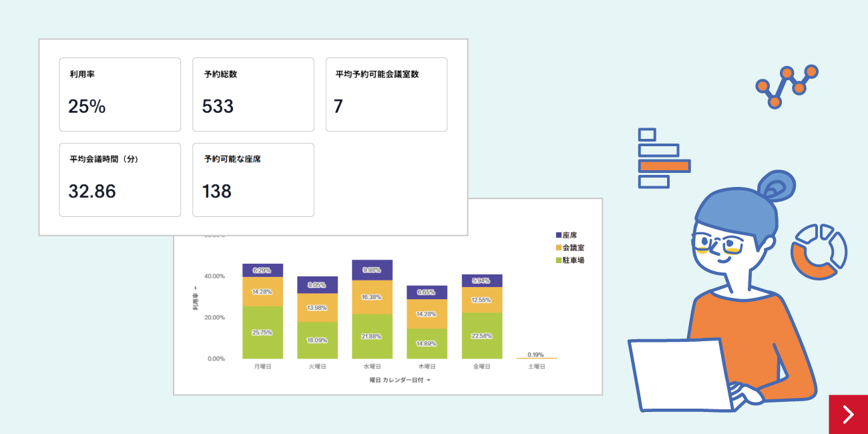Click the horizontal bar chart icon

(x=662, y=158)
